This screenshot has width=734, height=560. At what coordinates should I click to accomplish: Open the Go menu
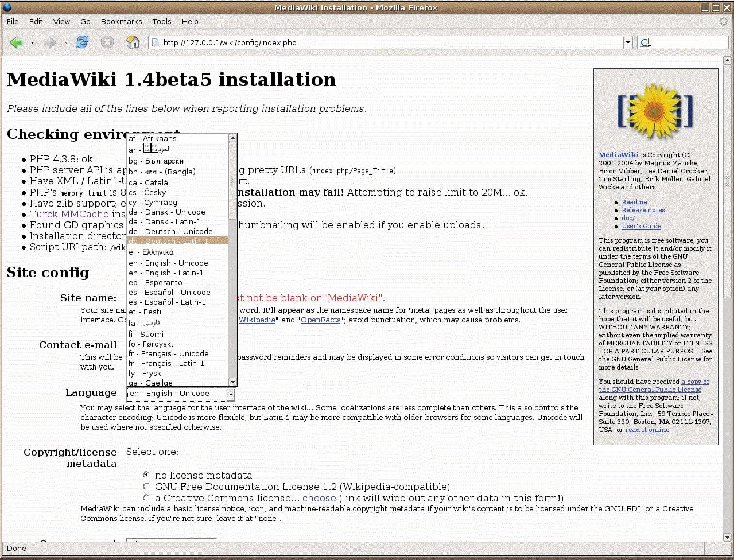86,22
